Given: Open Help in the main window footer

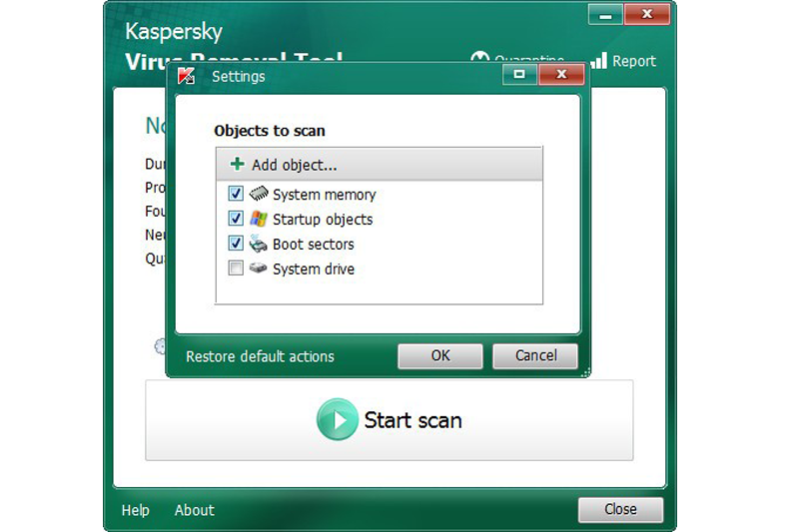Looking at the screenshot, I should (x=136, y=510).
